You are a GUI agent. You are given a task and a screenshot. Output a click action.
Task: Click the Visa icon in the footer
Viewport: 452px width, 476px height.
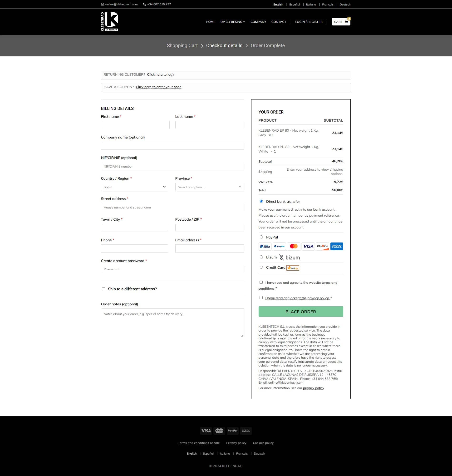[206, 431]
